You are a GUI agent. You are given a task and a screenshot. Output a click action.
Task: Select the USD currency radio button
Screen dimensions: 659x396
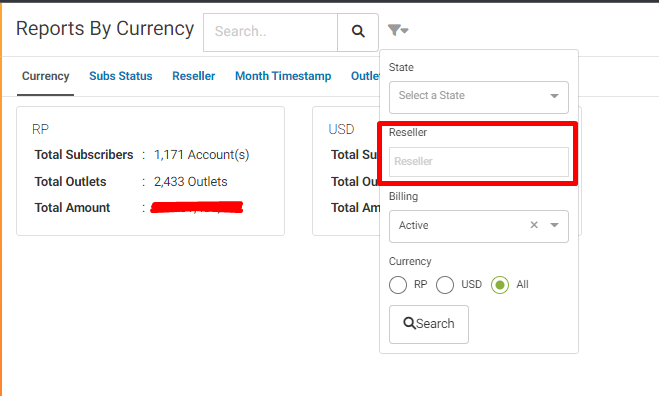click(445, 285)
